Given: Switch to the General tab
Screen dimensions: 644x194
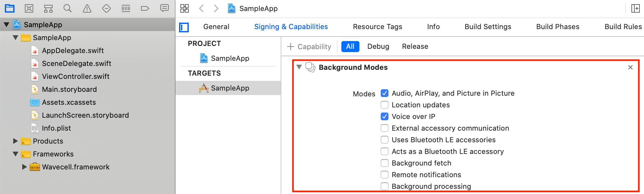Looking at the screenshot, I should coord(216,27).
